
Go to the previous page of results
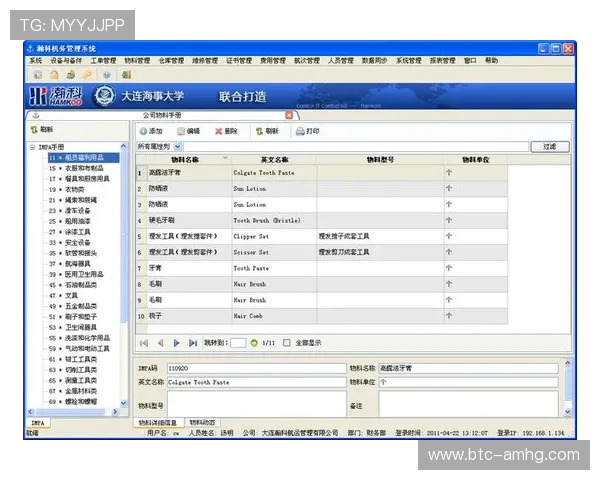[x=160, y=343]
